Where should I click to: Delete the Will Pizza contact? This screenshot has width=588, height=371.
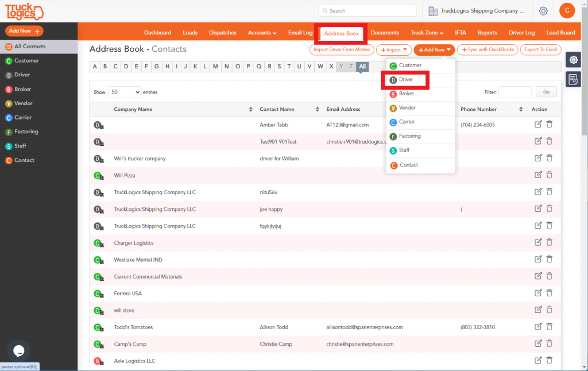tap(550, 175)
